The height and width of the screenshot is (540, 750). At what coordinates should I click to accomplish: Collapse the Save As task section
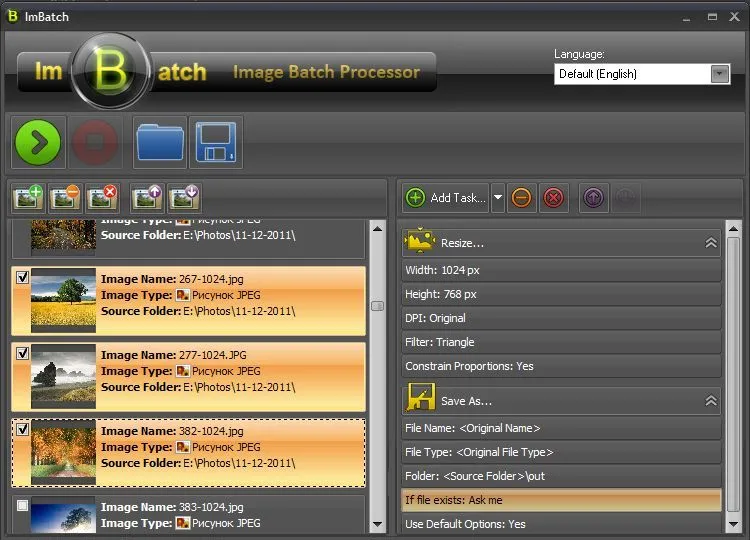pos(711,401)
